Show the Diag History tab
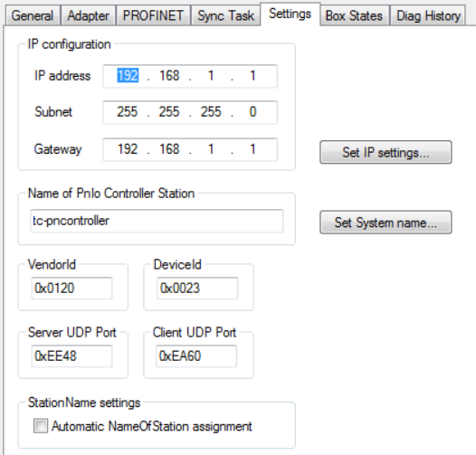 (428, 15)
